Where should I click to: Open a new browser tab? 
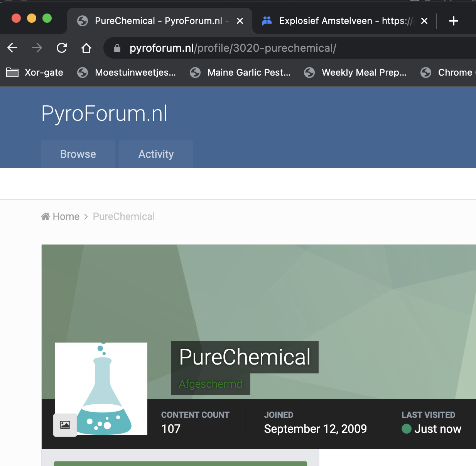[x=454, y=21]
